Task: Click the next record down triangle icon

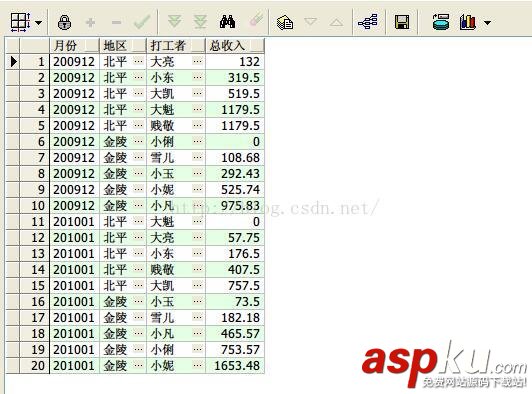Action: (310, 21)
